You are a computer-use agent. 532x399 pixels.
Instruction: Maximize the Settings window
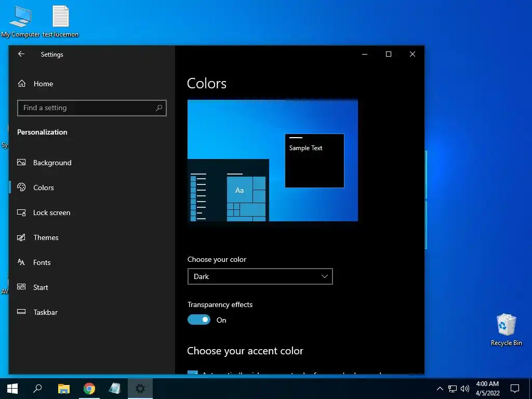[389, 54]
